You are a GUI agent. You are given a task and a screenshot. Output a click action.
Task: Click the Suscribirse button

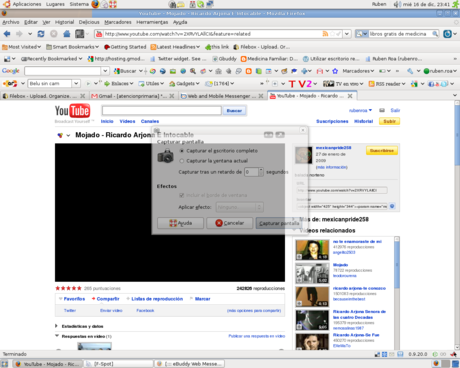click(382, 151)
